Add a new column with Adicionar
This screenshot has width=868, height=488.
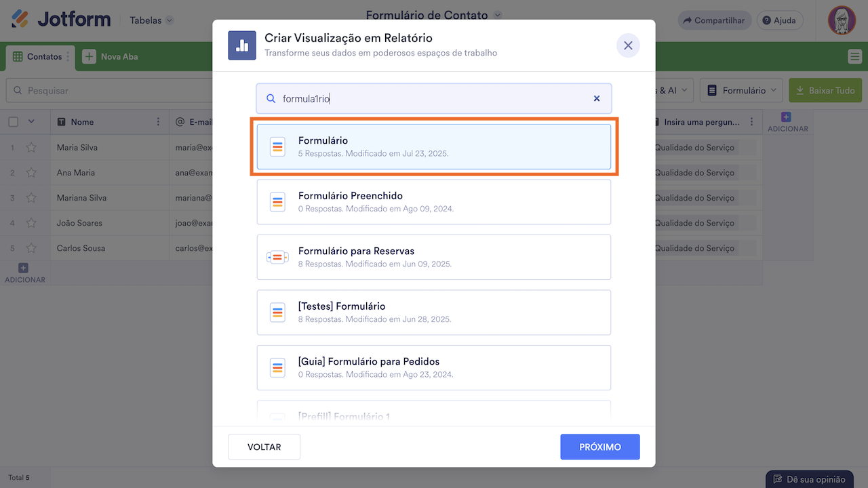[x=786, y=122]
